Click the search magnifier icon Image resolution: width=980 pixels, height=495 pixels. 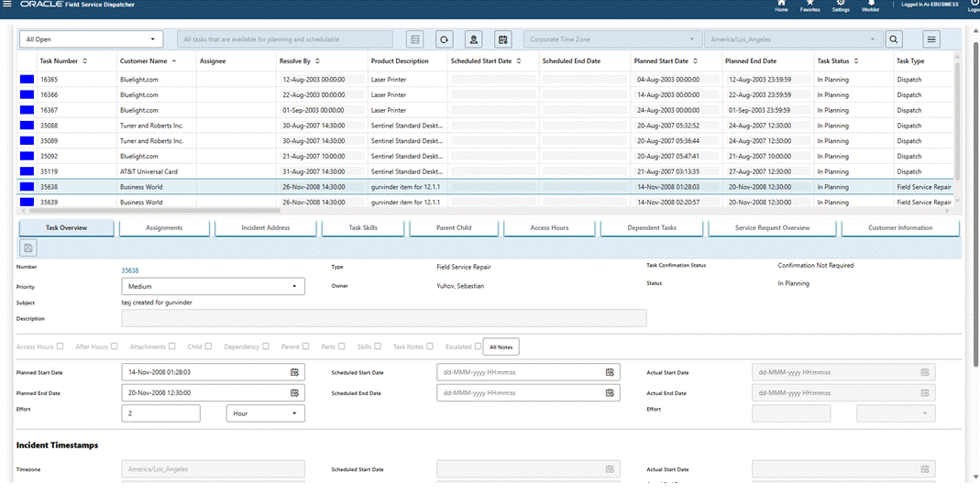(x=894, y=39)
